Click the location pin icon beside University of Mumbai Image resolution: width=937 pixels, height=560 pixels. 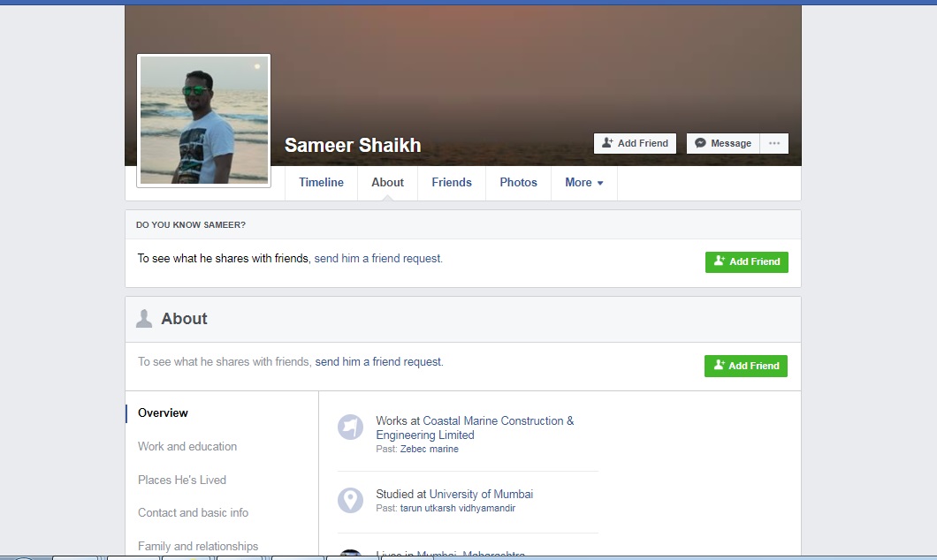(x=350, y=500)
